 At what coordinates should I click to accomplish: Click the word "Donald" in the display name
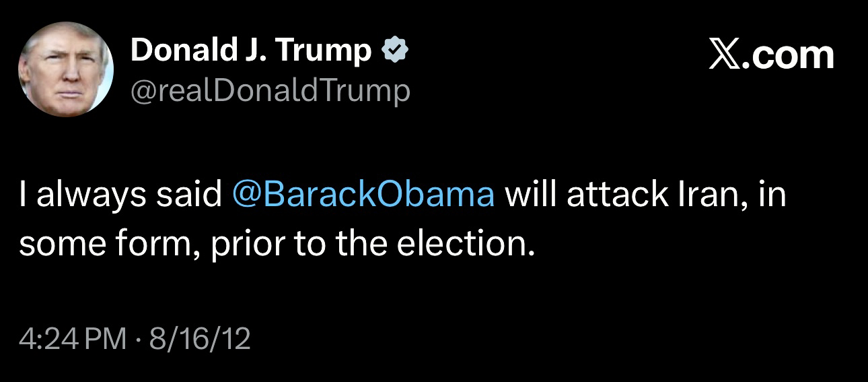pos(176,51)
